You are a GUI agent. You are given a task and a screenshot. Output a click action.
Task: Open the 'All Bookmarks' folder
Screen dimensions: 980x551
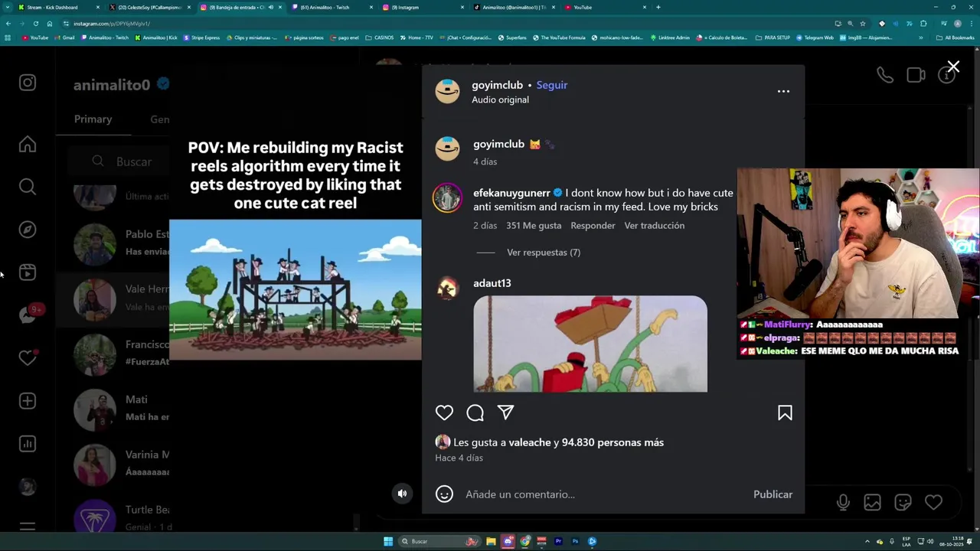955,37
